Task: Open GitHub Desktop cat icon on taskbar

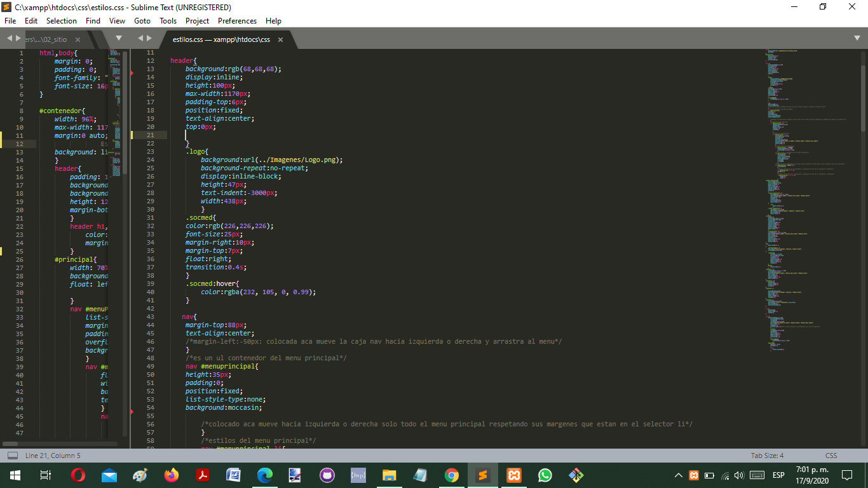Action: 327,475
